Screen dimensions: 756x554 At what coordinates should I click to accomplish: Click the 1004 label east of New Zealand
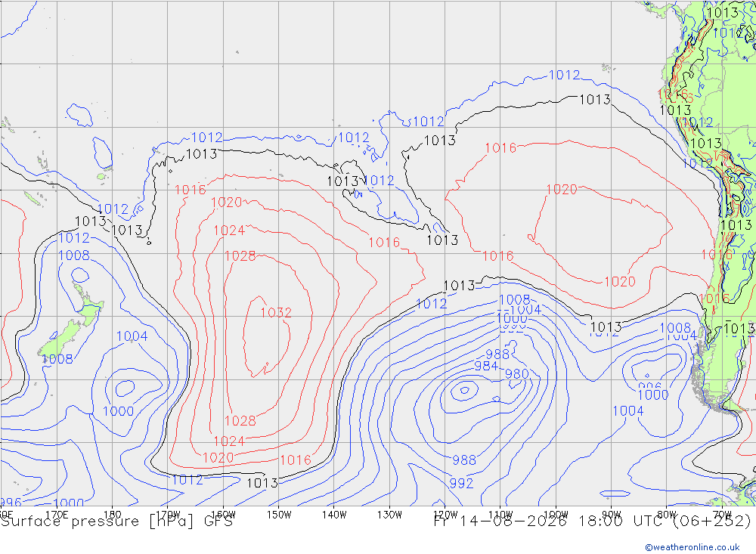coord(132,336)
